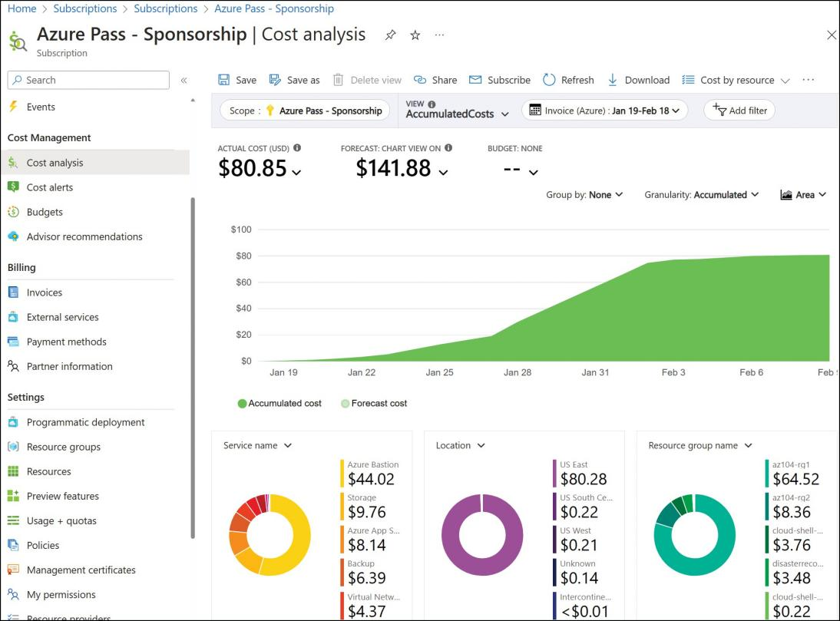840x621 pixels.
Task: Open info icon next to Actual Cost
Action: click(297, 147)
